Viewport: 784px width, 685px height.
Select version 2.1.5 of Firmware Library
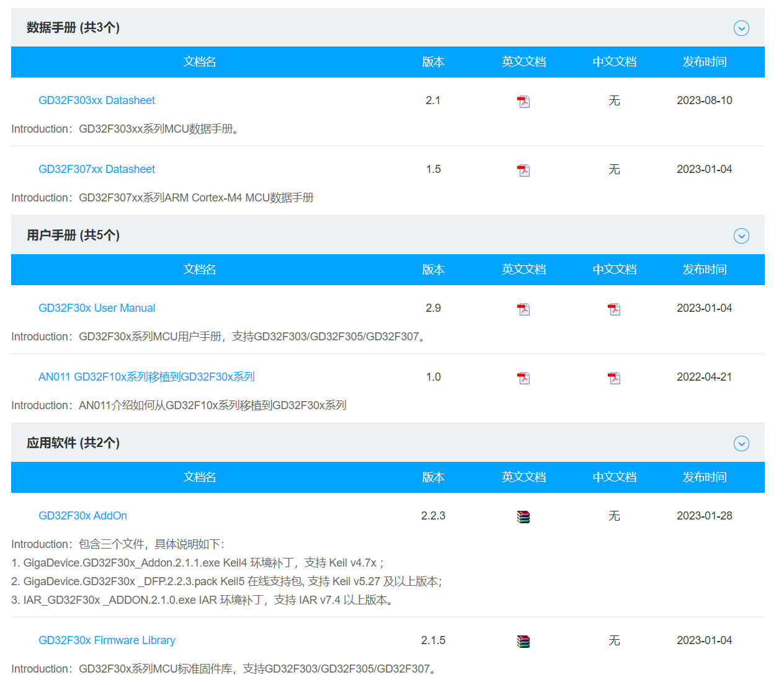pos(433,640)
